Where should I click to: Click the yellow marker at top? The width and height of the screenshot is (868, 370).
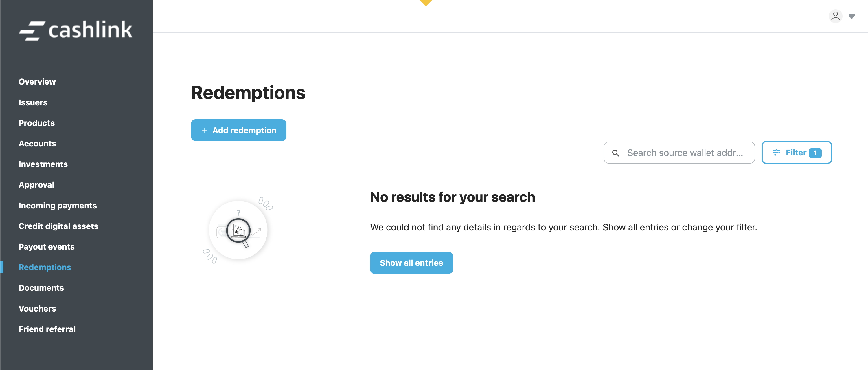point(426,3)
